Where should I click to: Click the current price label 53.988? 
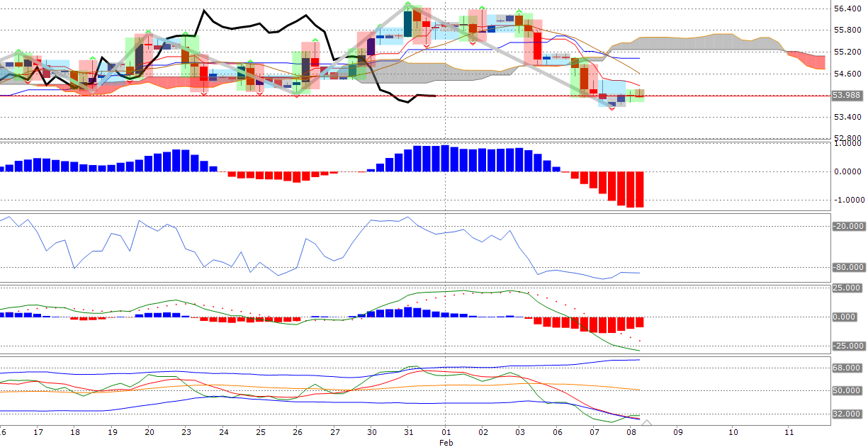coord(846,95)
